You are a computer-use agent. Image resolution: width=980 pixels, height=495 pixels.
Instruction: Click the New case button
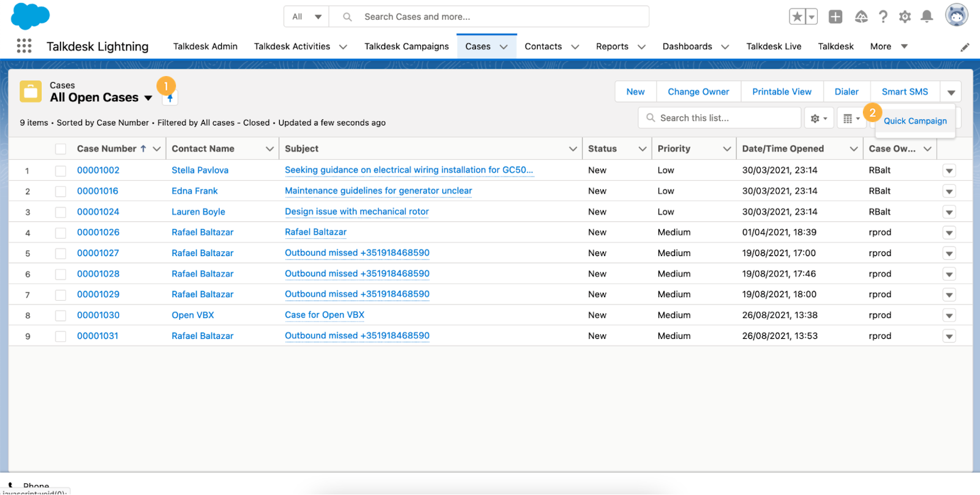(x=635, y=92)
